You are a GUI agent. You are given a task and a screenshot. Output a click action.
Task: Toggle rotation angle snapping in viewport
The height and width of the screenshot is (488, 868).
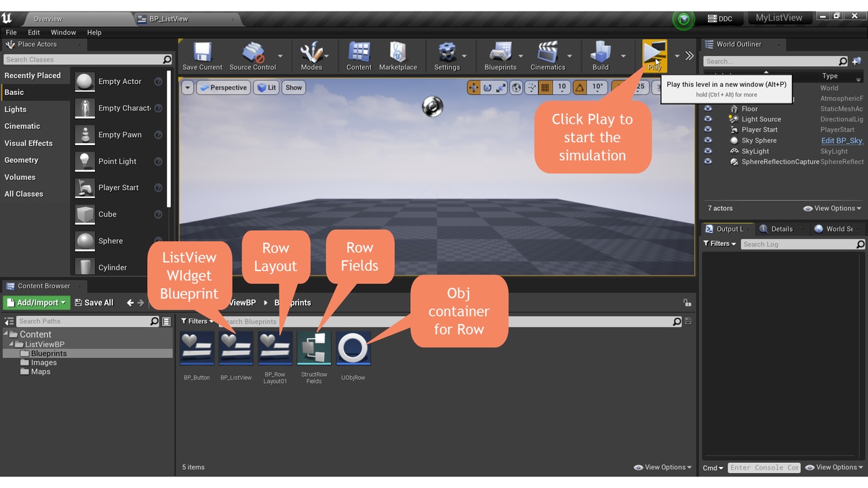(580, 87)
